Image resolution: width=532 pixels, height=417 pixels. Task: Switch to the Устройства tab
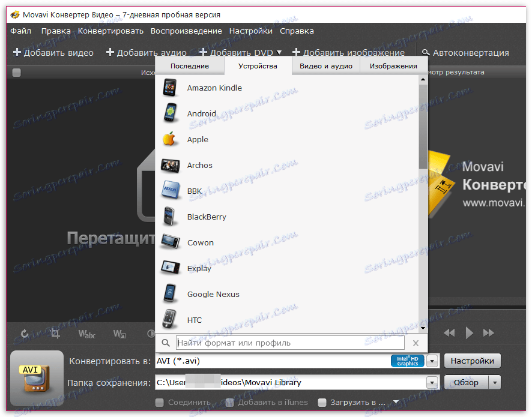pos(258,66)
